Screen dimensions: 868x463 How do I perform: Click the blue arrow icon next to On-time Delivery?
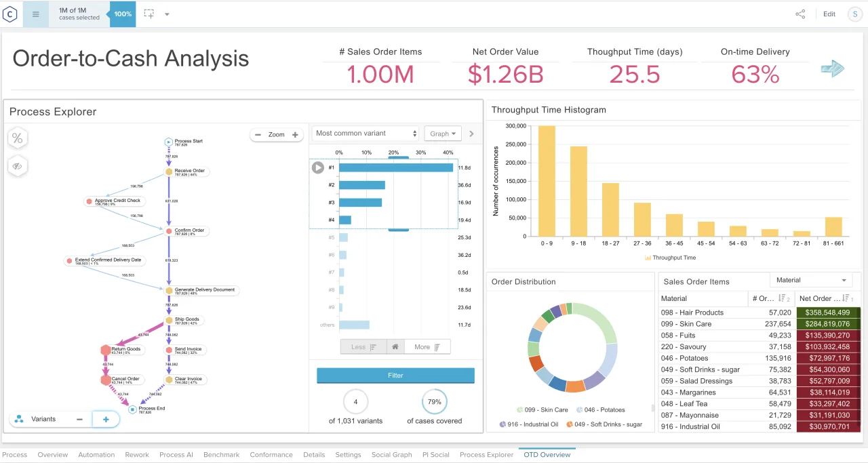pyautogui.click(x=832, y=68)
